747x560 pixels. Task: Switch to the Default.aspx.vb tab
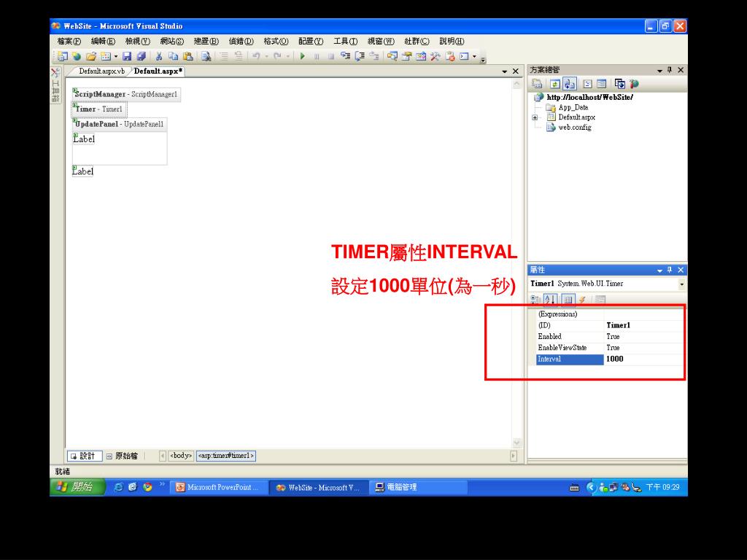pos(101,71)
